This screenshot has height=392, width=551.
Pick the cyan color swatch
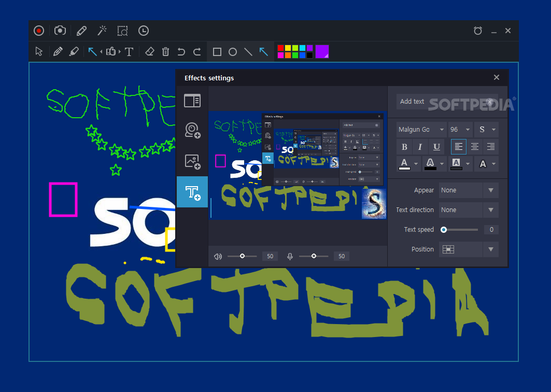pos(302,48)
